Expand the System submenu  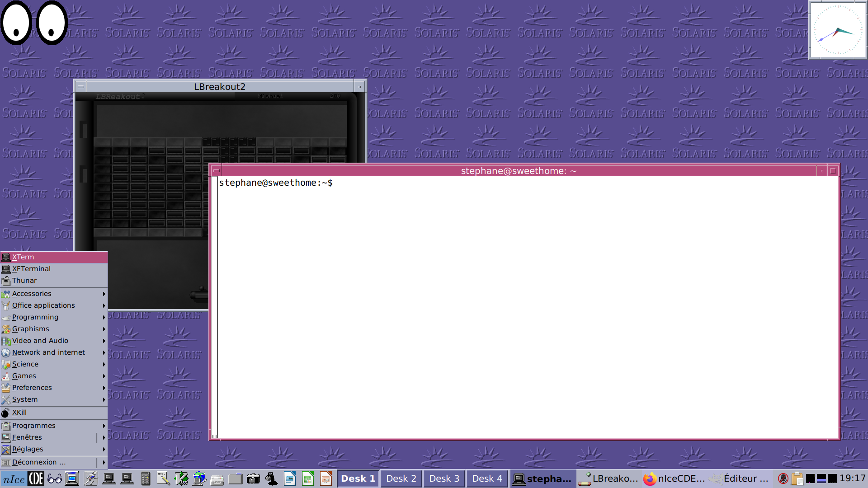[x=54, y=399]
